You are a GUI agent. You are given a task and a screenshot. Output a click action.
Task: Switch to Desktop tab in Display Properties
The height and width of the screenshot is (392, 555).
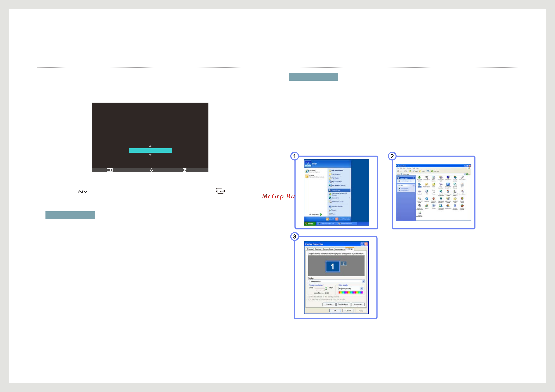point(318,249)
